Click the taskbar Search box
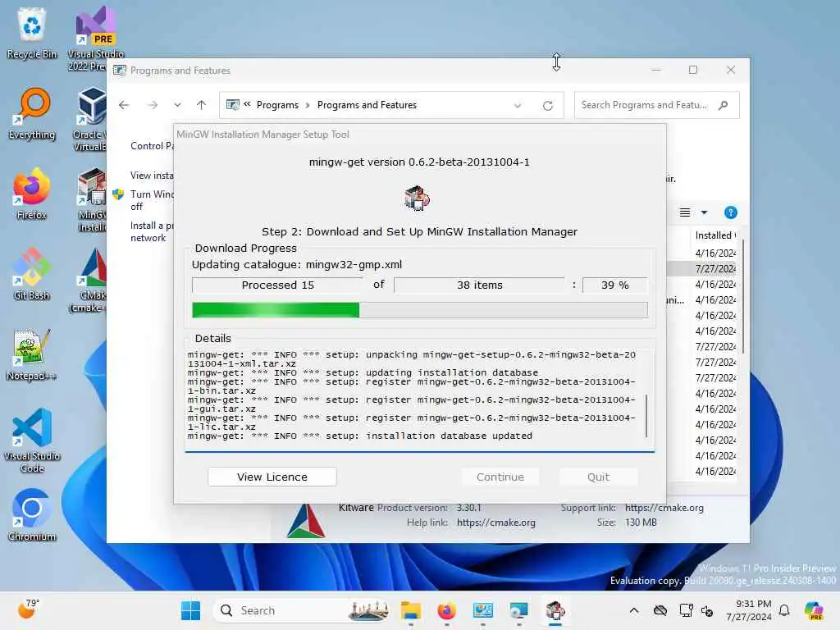840x630 pixels. click(301, 610)
